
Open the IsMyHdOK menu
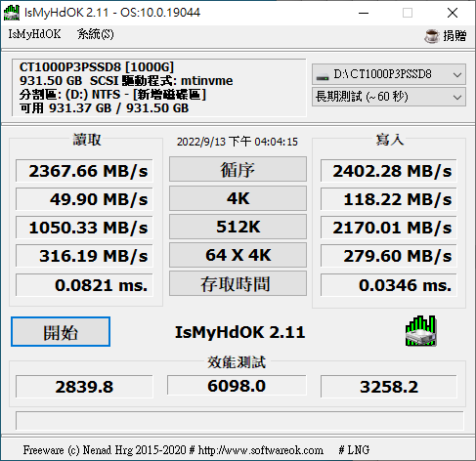(34, 34)
